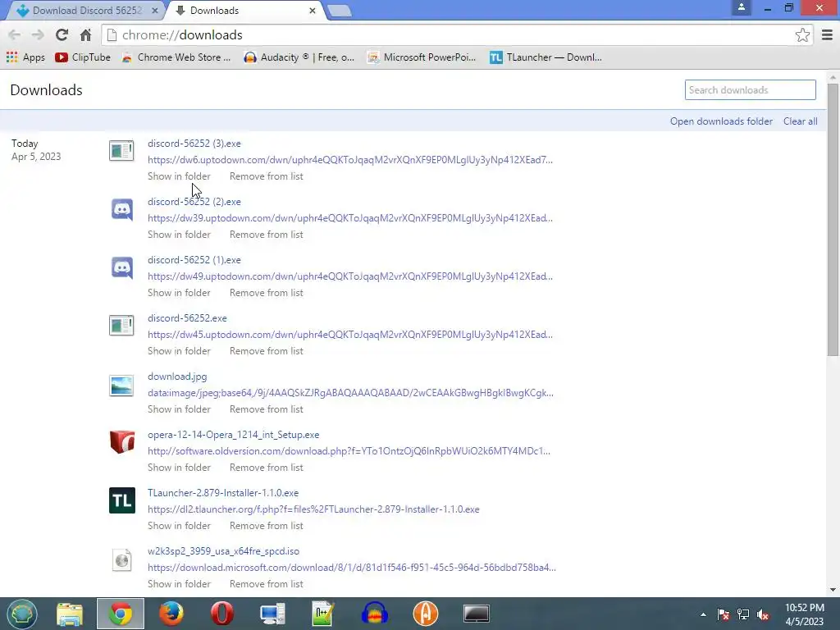This screenshot has width=840, height=630.
Task: Click the ISO disc file icon
Action: [x=121, y=559]
